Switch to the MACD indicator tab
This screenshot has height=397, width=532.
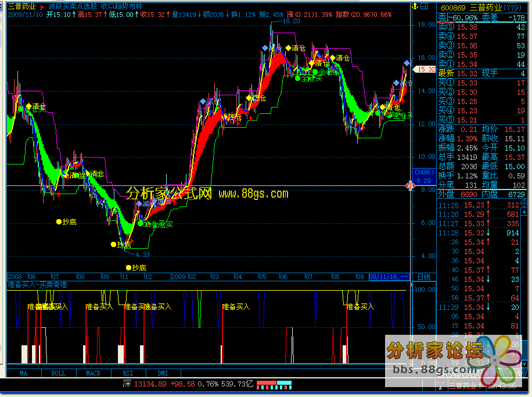coord(94,373)
